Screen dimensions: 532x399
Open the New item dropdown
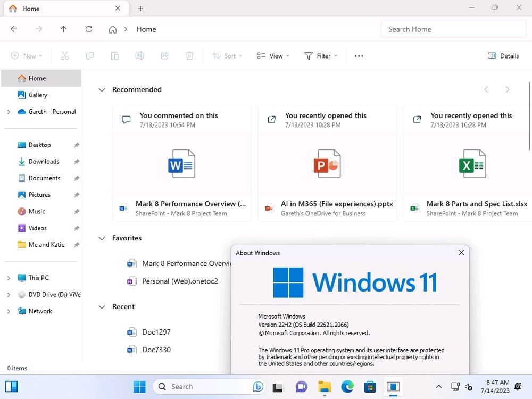(27, 56)
